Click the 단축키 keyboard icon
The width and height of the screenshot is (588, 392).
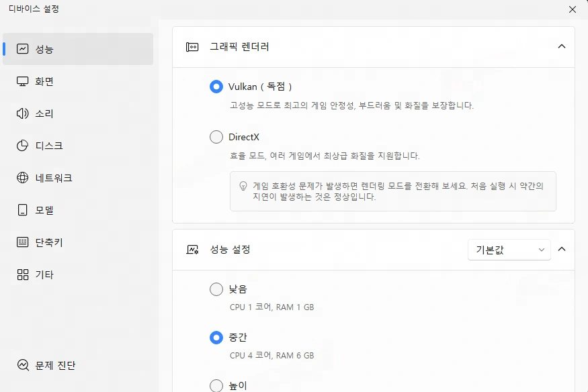[x=23, y=242]
